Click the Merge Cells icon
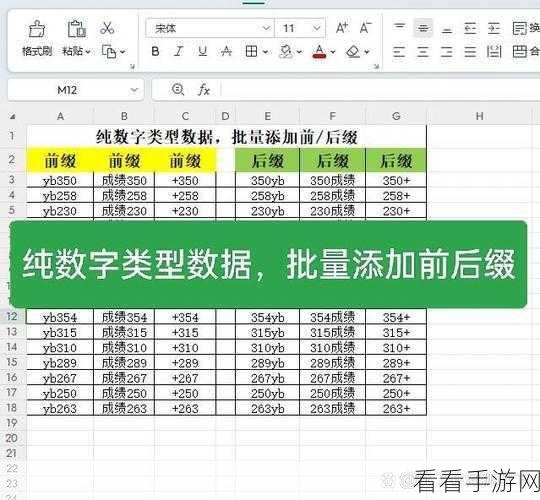 (519, 52)
